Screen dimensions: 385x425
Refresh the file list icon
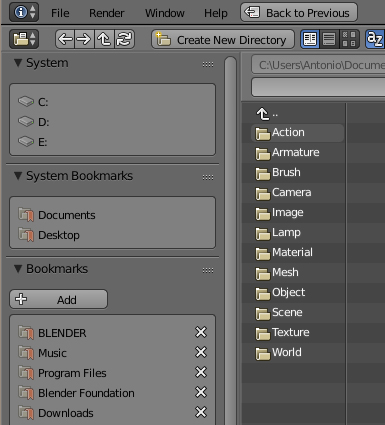point(125,39)
